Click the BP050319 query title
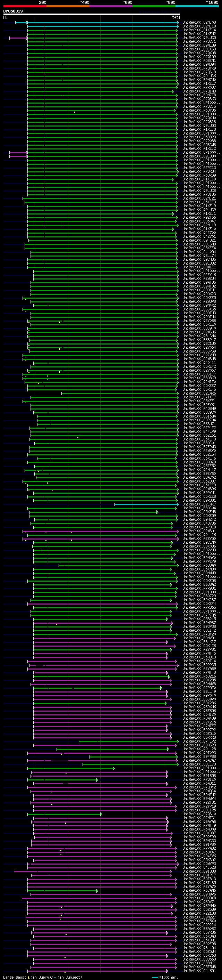222x980 pixels. click(x=13, y=11)
